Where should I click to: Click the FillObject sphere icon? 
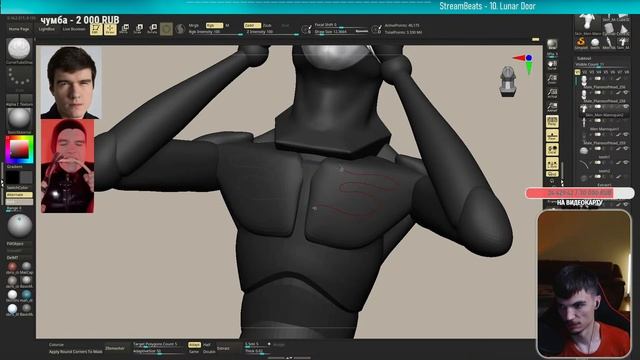click(x=19, y=226)
